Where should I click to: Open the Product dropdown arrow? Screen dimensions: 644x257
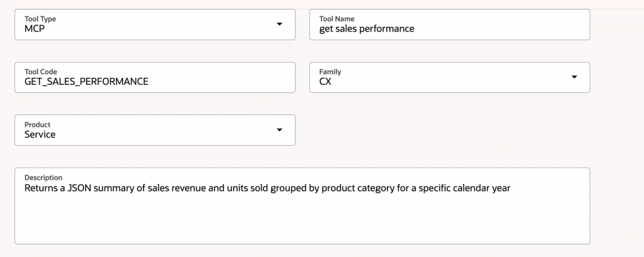coord(280,130)
